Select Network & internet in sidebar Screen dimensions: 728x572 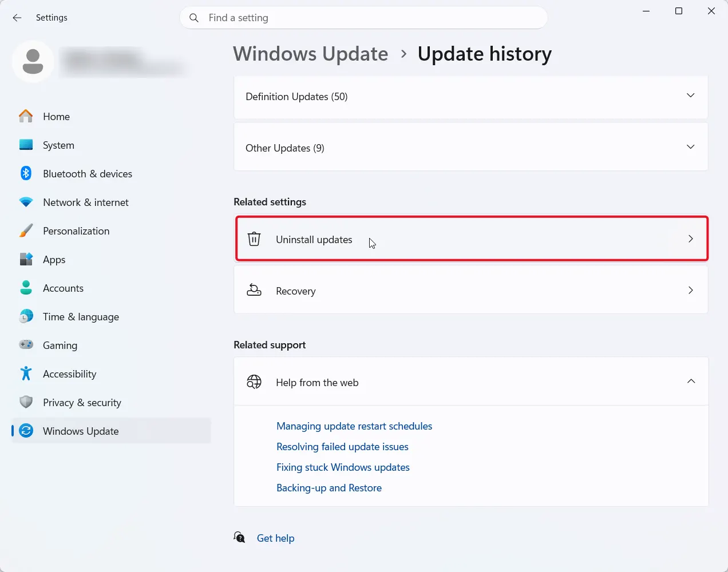(111, 202)
